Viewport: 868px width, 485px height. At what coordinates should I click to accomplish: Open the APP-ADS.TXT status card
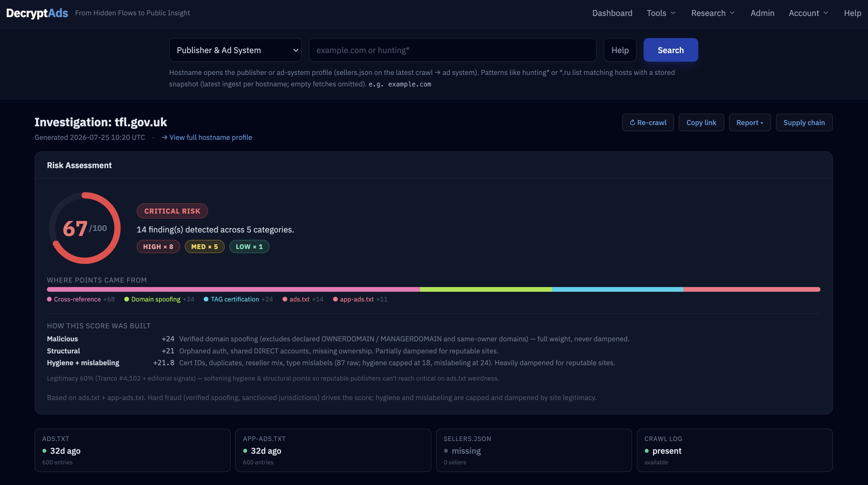point(333,450)
